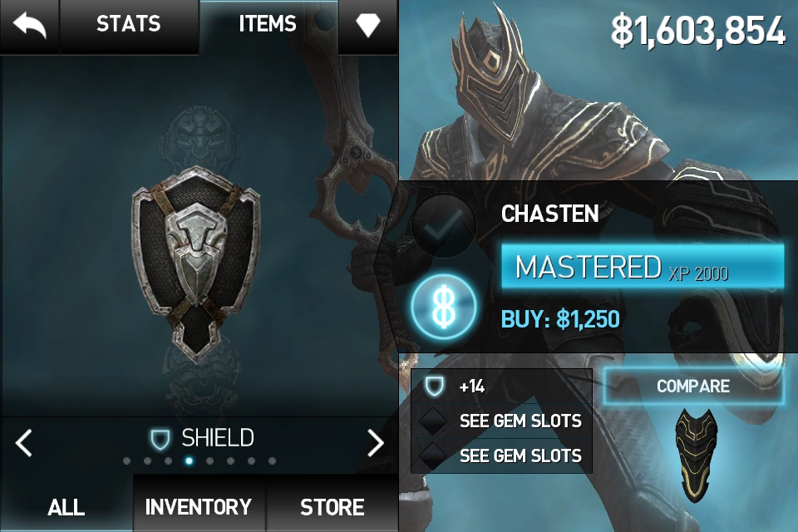Tap the defense shield stat icon

coord(434,386)
